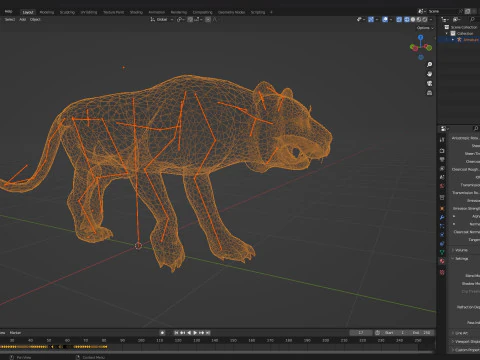The image size is (480, 360).
Task: Expand the Armature item in outliner
Action: point(453,40)
